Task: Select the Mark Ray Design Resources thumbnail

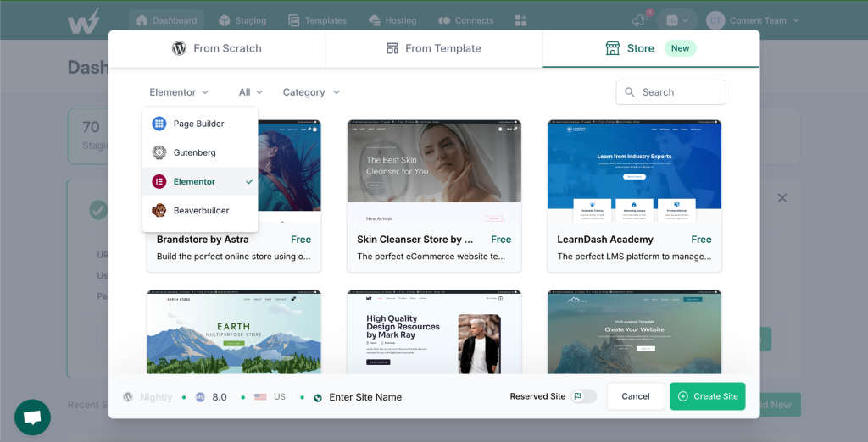Action: pyautogui.click(x=434, y=332)
